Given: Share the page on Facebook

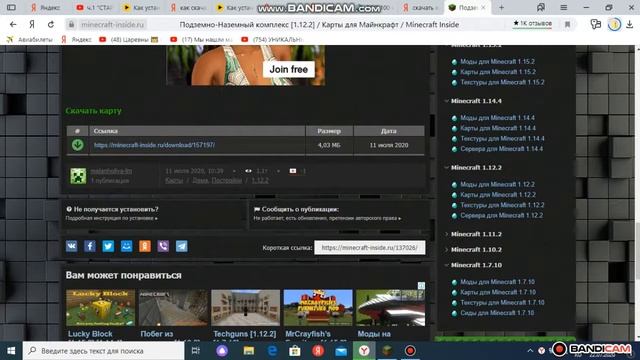Looking at the screenshot, I should coord(90,246).
